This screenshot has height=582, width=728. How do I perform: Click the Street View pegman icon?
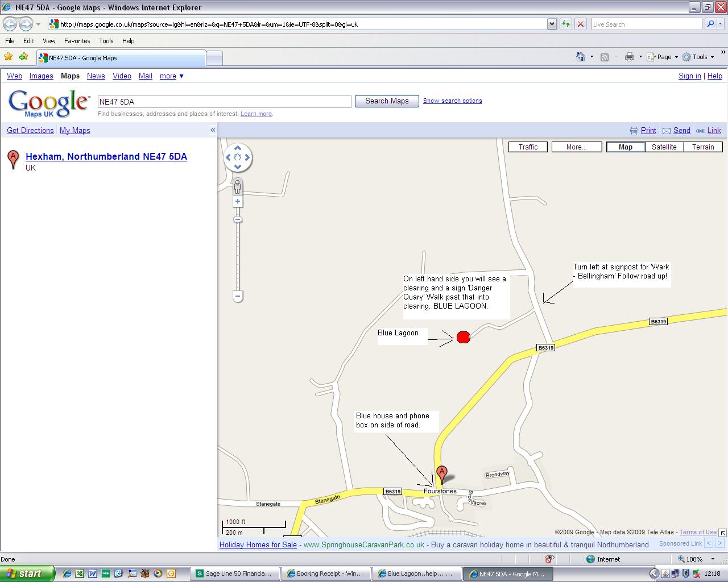(238, 186)
